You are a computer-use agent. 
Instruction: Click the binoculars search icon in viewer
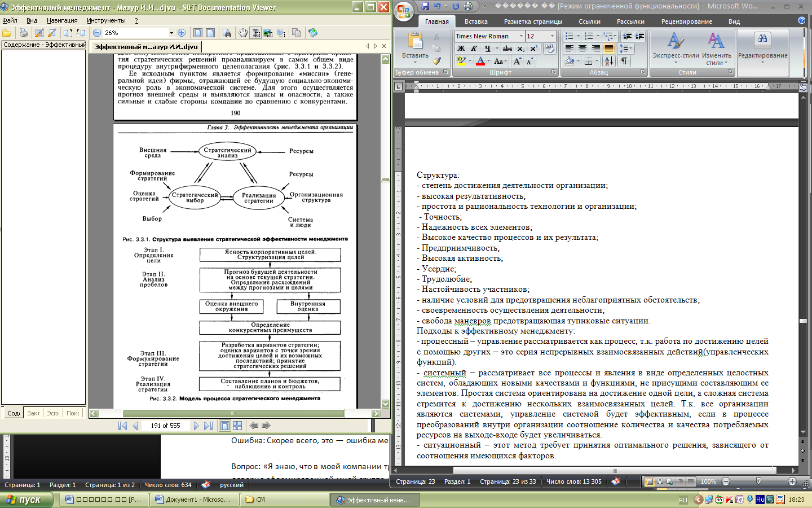[x=227, y=33]
